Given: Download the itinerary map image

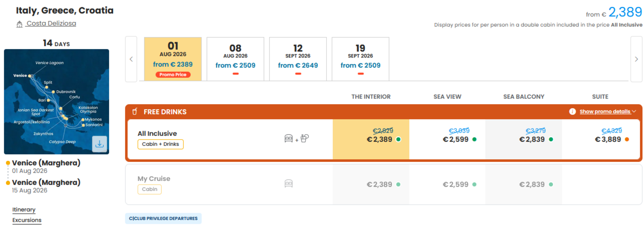Looking at the screenshot, I should pos(99,144).
